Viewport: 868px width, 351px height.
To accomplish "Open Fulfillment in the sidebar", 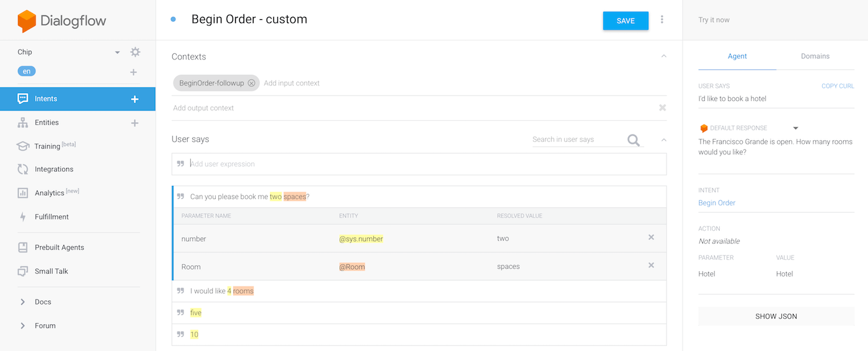I will point(51,217).
